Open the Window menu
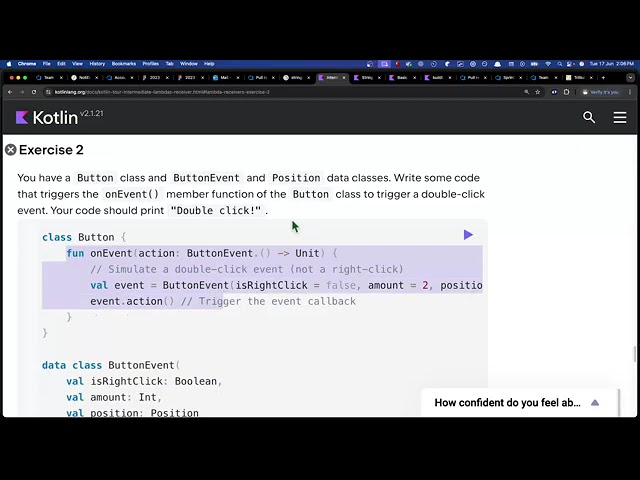640x480 pixels. [189, 64]
